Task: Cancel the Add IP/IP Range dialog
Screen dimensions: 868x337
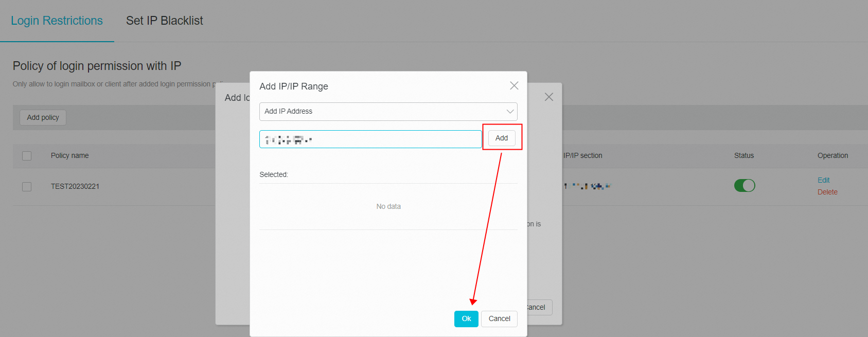Action: coord(499,318)
